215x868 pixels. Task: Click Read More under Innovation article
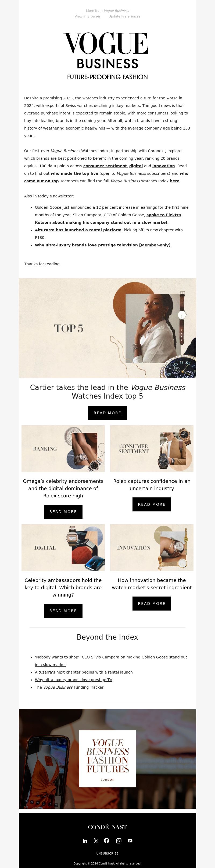tap(152, 604)
